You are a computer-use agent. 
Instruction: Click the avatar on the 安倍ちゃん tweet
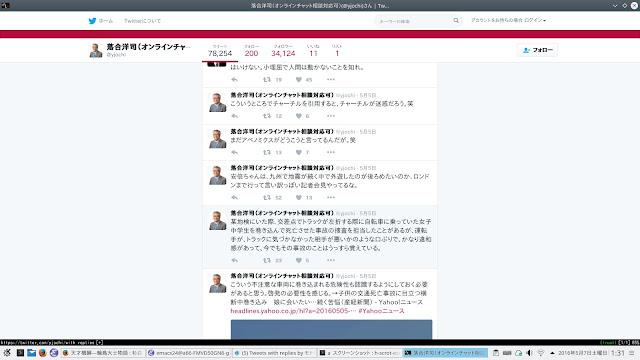(218, 175)
